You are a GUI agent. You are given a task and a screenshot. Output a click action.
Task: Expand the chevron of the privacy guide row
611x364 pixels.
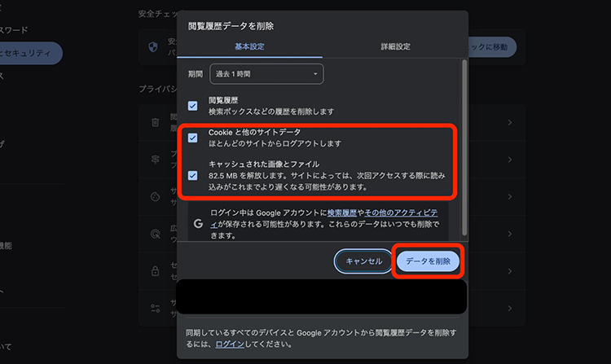[x=510, y=160]
